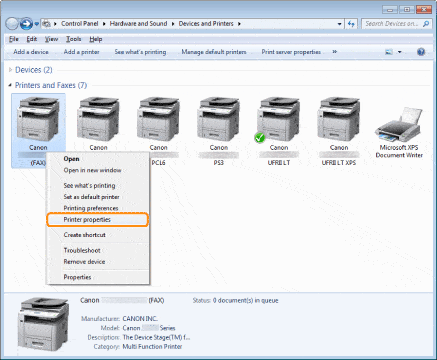Open the view options dropdown arrow
This screenshot has width=437, height=360.
point(399,52)
